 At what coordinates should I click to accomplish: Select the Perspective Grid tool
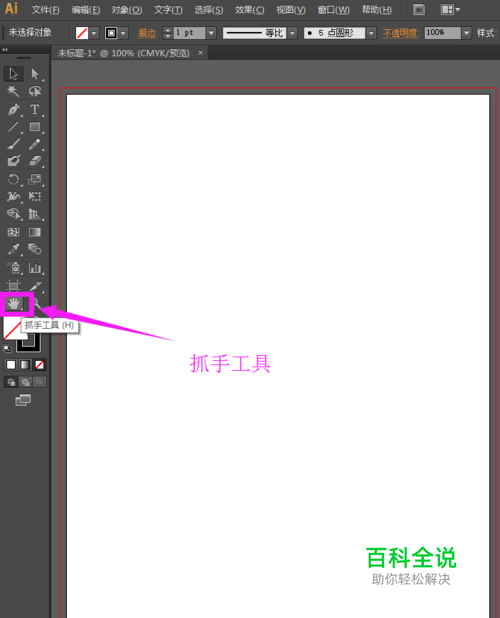tap(35, 214)
